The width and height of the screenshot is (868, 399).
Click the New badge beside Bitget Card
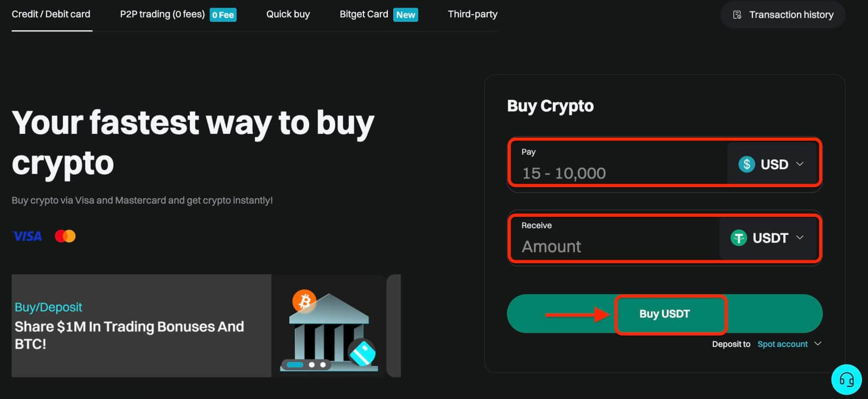(x=405, y=15)
